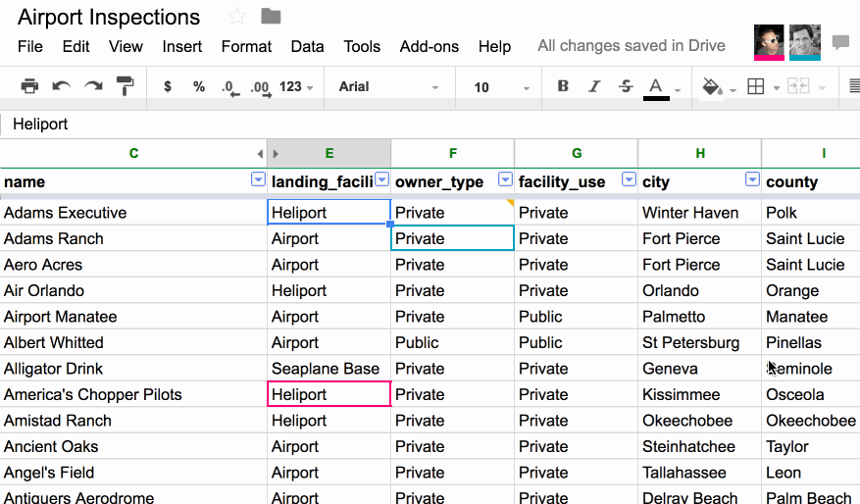The image size is (860, 504).
Task: Expand the borders dropdown arrow
Action: point(776,88)
